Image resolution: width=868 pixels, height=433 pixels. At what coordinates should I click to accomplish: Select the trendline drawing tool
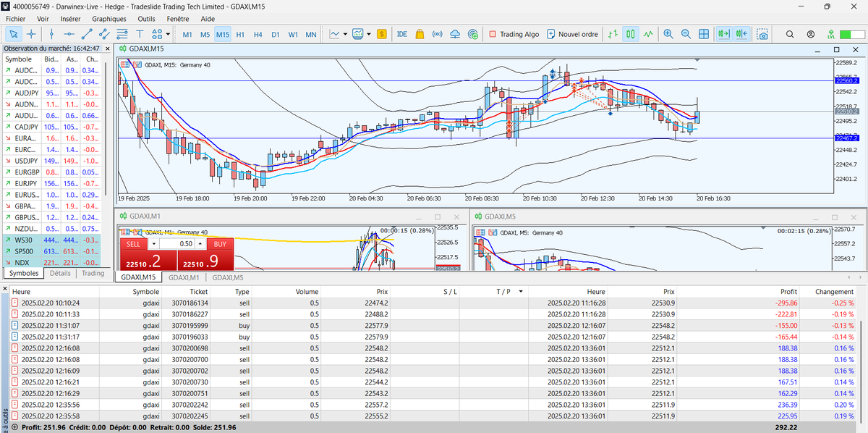pyautogui.click(x=87, y=34)
